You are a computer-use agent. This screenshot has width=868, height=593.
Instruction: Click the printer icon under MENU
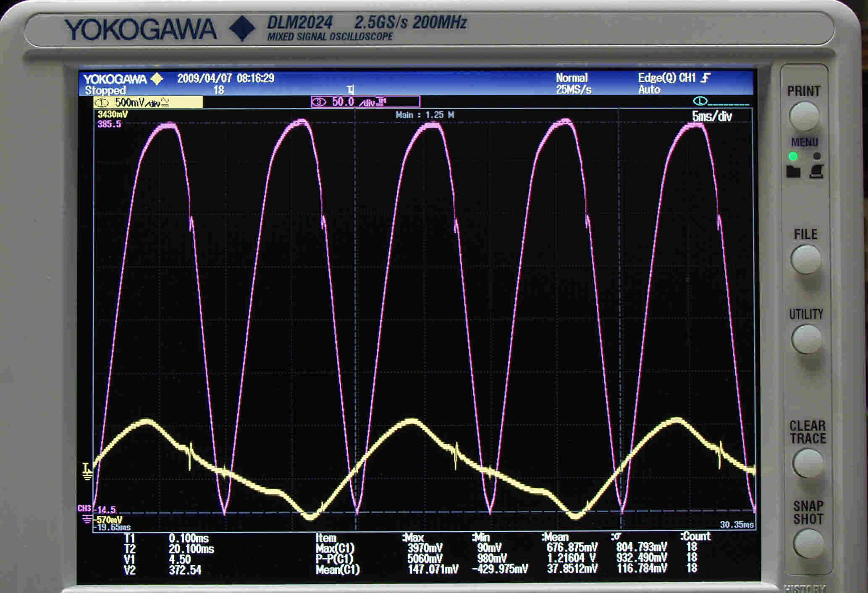816,172
